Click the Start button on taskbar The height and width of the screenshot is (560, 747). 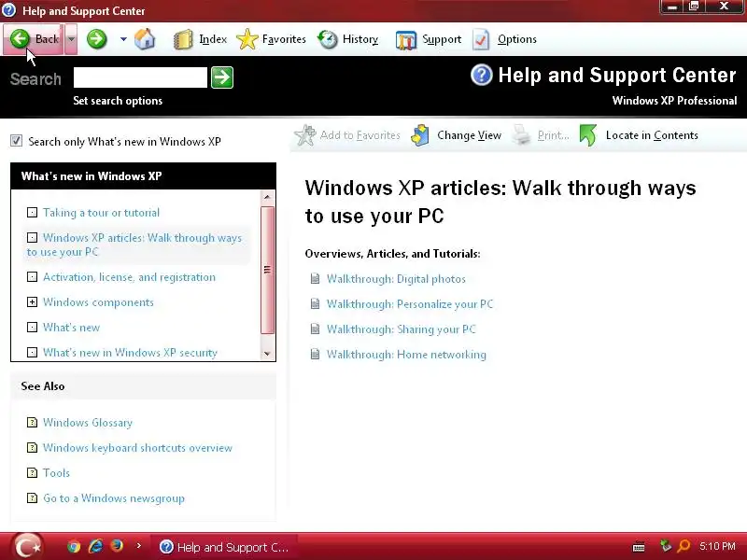[27, 546]
